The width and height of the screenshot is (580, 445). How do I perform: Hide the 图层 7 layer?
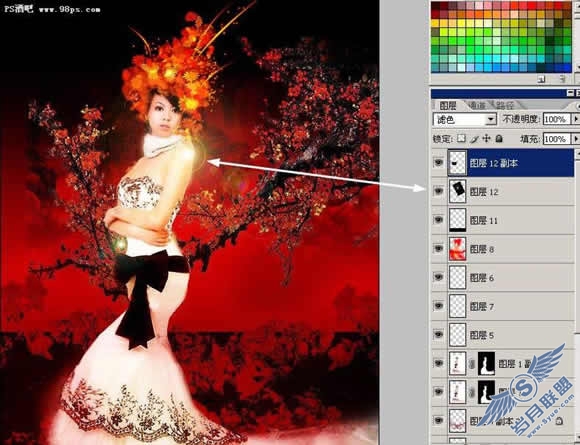pyautogui.click(x=439, y=306)
